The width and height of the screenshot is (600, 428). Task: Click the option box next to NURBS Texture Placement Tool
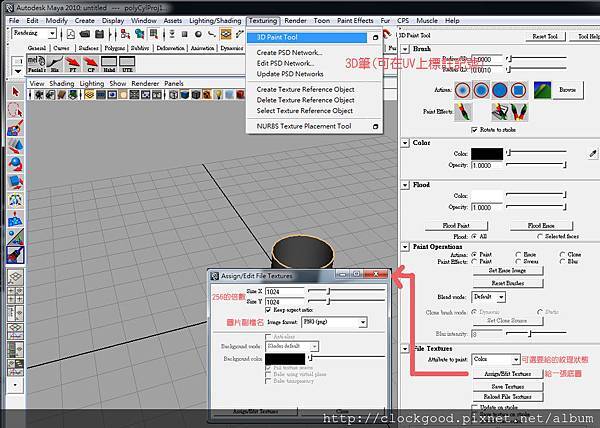375,126
